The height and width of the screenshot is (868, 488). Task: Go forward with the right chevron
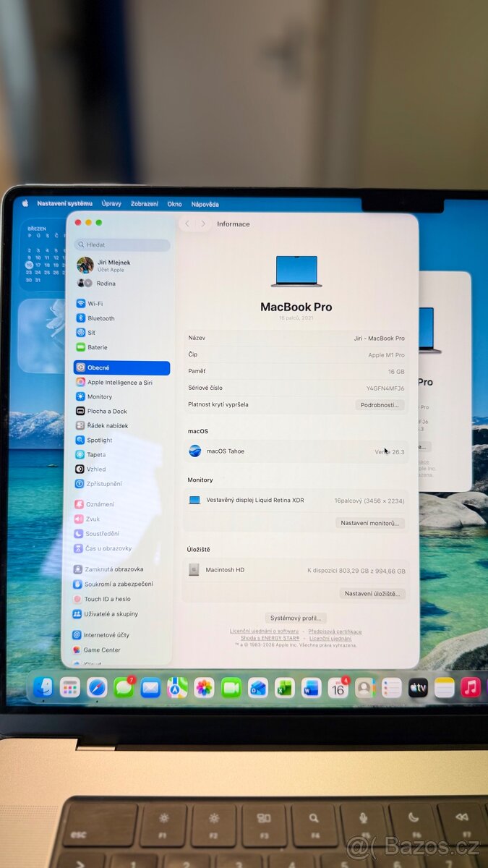click(203, 224)
